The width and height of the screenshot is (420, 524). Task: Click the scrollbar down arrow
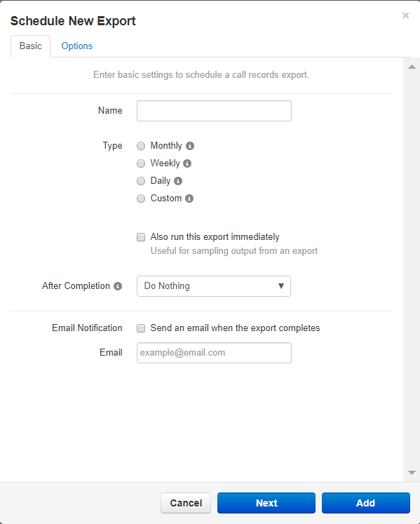(x=412, y=473)
